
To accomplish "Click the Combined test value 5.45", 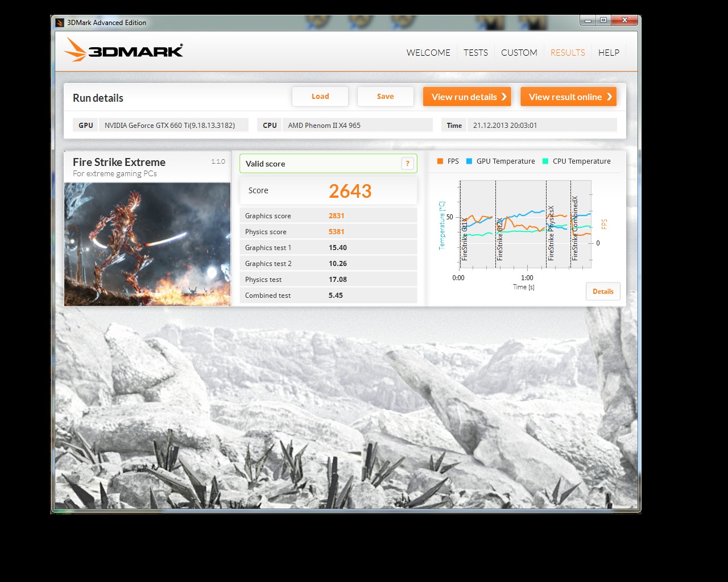I will (336, 296).
